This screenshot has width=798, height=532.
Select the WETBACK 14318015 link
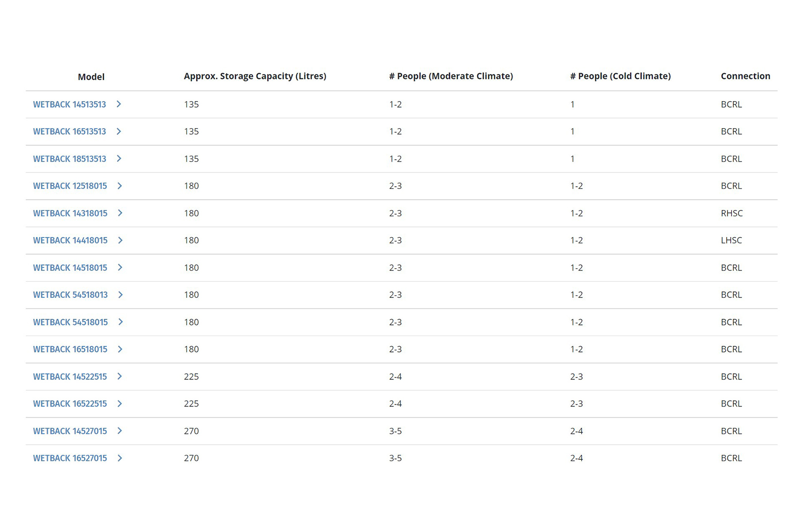(x=70, y=214)
